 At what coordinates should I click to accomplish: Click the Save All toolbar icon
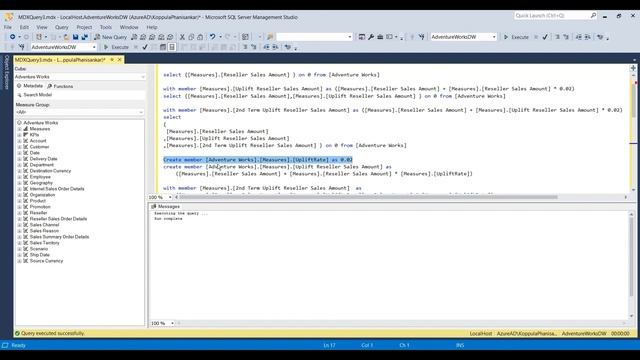click(x=84, y=37)
